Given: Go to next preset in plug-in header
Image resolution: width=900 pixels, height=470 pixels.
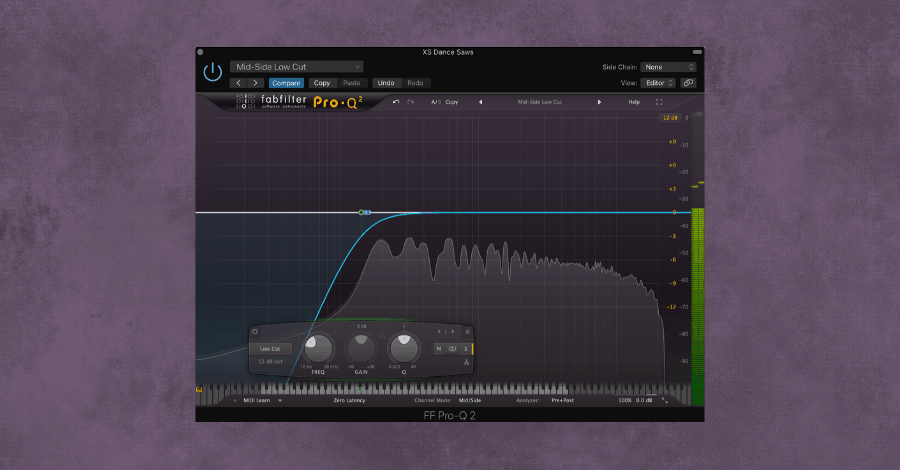Looking at the screenshot, I should [x=255, y=83].
